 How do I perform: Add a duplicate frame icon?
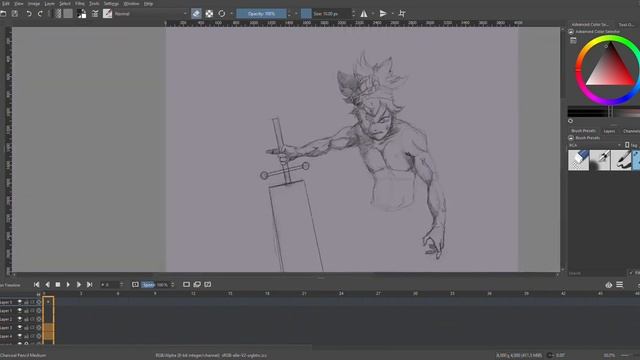[x=197, y=284]
